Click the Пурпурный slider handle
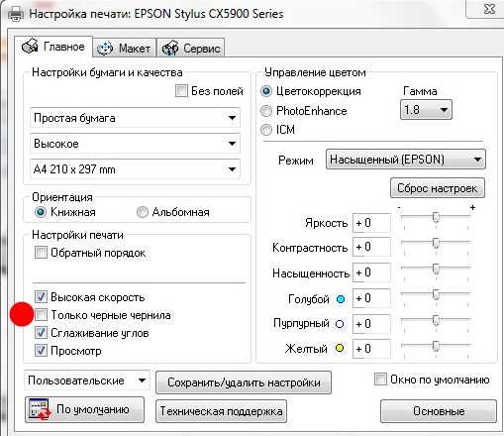Image resolution: width=504 pixels, height=436 pixels. click(436, 320)
